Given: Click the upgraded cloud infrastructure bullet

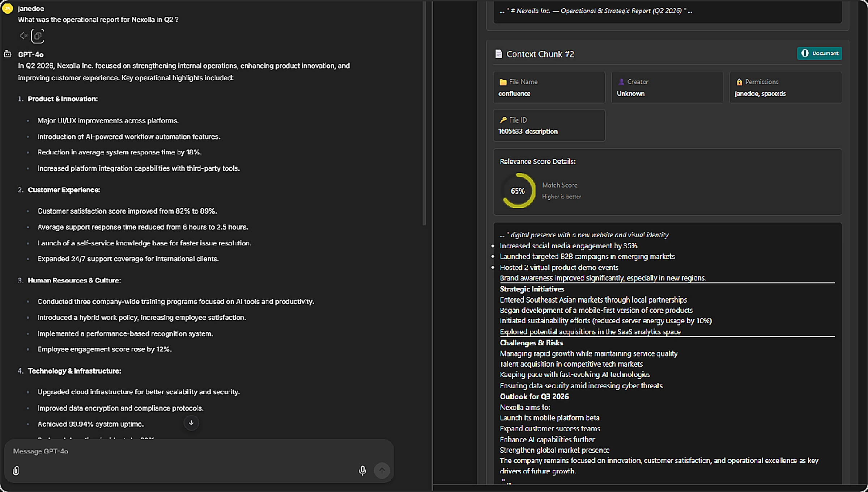Looking at the screenshot, I should 139,392.
